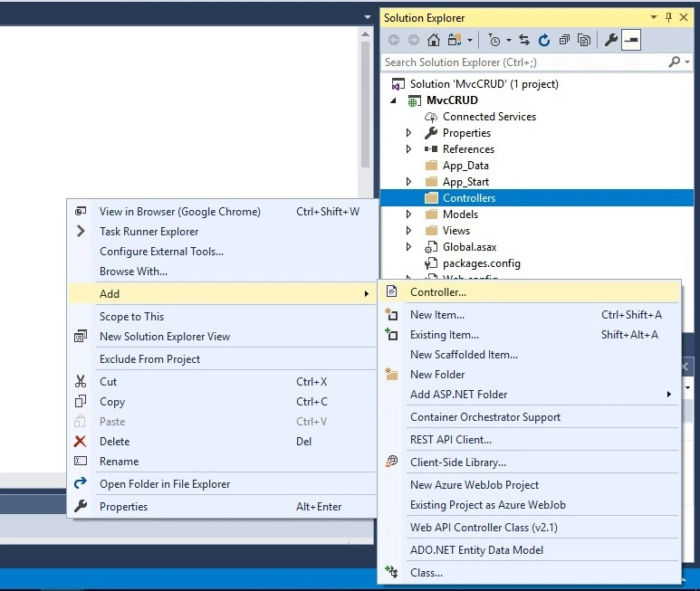Select the App_Data folder
Viewport: 700px width, 591px height.
[x=465, y=166]
